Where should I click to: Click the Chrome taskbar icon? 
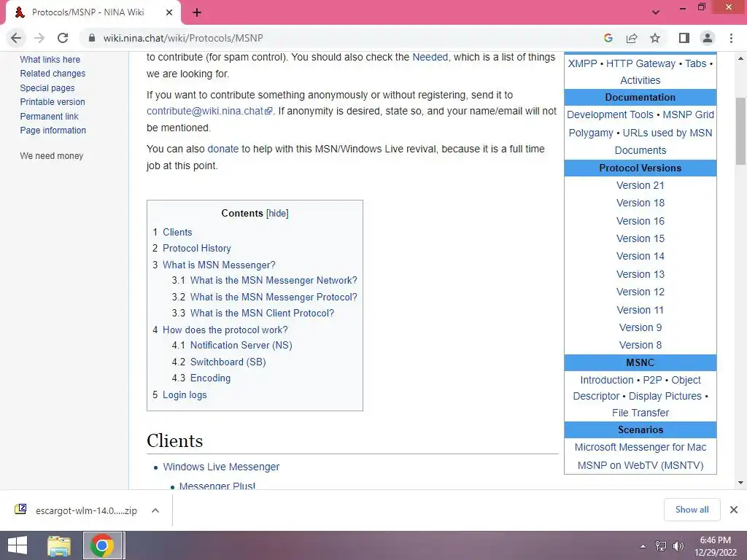tap(102, 545)
